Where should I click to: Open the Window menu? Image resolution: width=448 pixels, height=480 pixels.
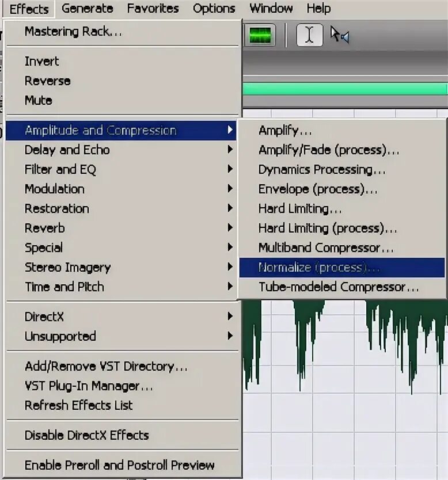[x=271, y=9]
